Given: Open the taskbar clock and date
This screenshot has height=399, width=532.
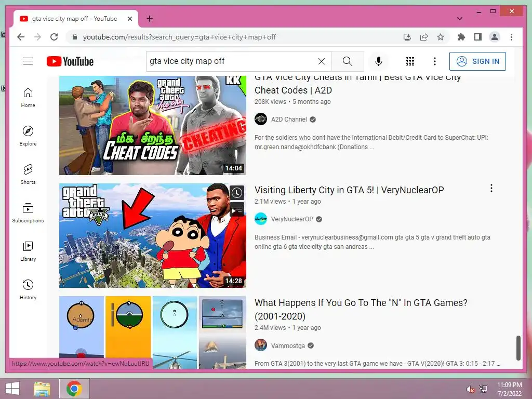Looking at the screenshot, I should pos(509,389).
